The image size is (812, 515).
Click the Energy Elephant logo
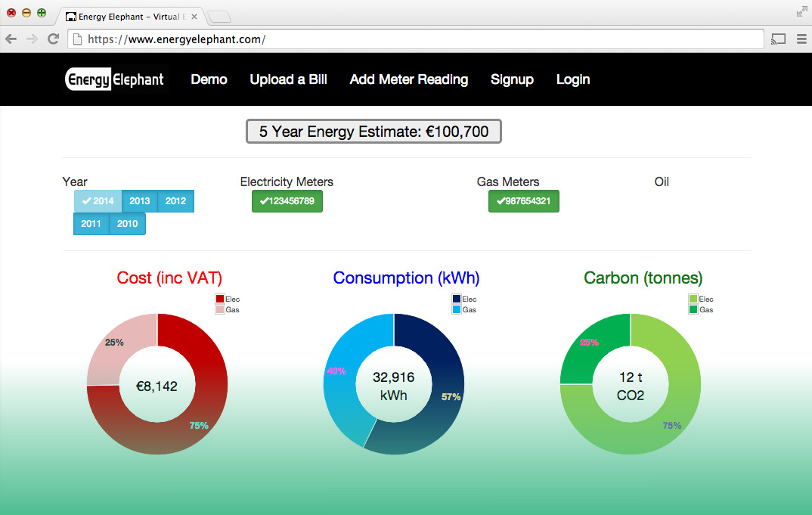pos(114,79)
